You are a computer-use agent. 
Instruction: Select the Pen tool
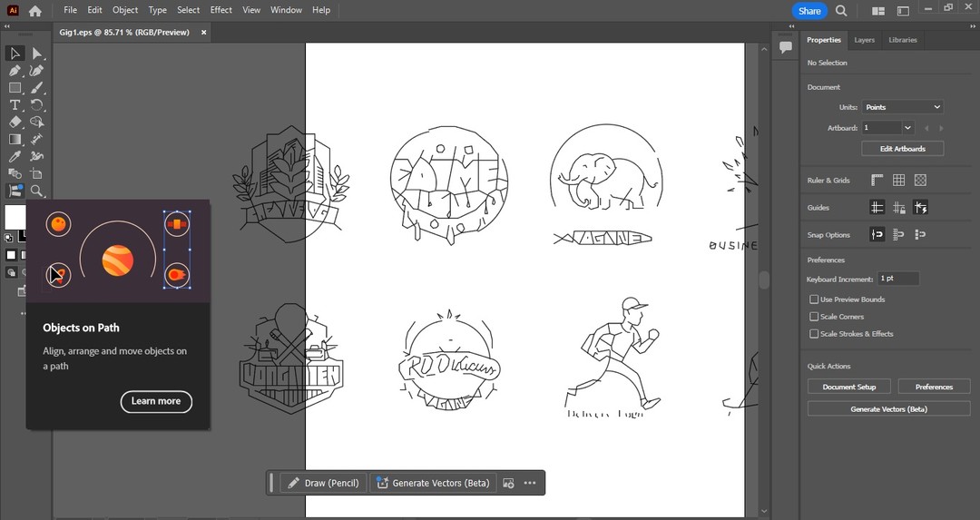[15, 71]
